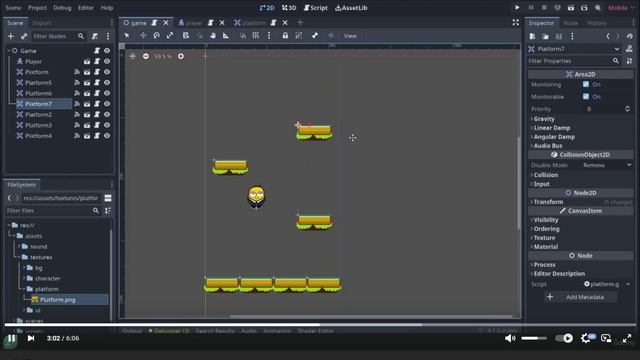Open the Disable Mode dropdown showing Remove

click(x=606, y=165)
